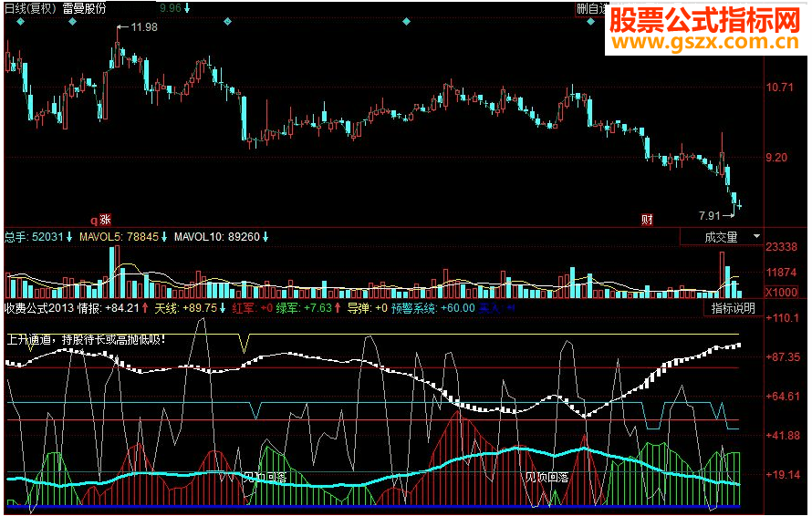Click the diamond info marker below 删自选
Viewport: 812px width, 516px height.
coord(591,22)
